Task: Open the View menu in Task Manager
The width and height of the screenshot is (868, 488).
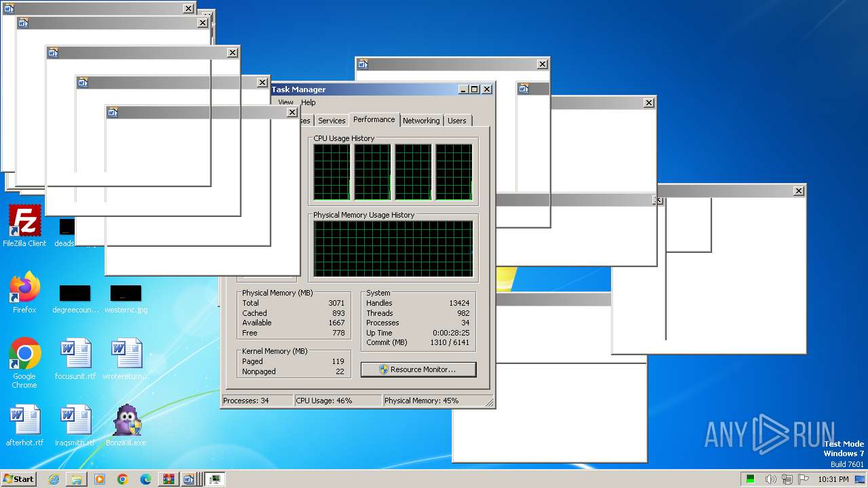Action: 285,102
